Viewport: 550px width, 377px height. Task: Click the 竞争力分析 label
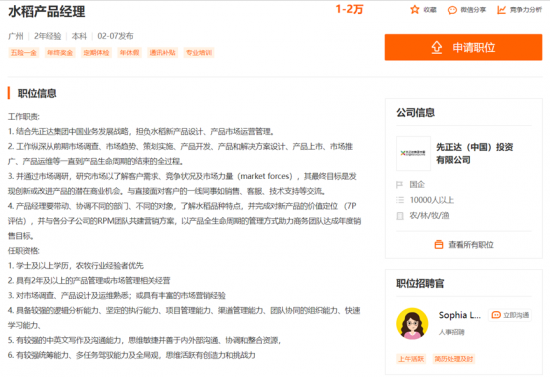526,10
